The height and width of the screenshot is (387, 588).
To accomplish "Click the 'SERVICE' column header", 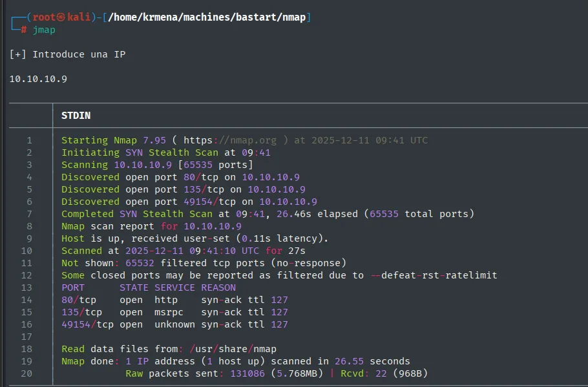I will (174, 288).
